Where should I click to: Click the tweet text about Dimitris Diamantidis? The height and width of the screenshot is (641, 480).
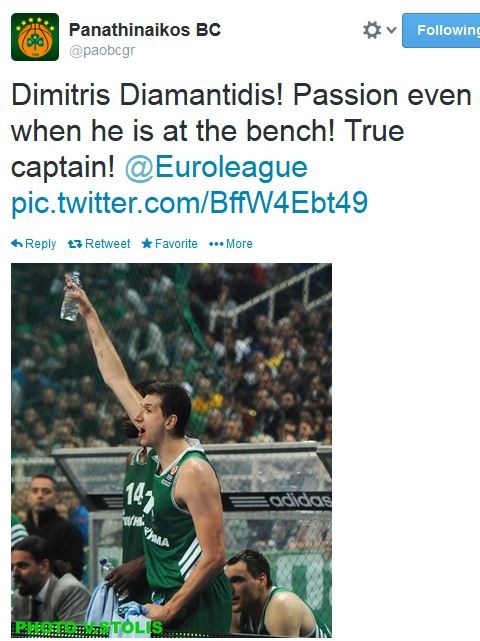[x=241, y=131]
